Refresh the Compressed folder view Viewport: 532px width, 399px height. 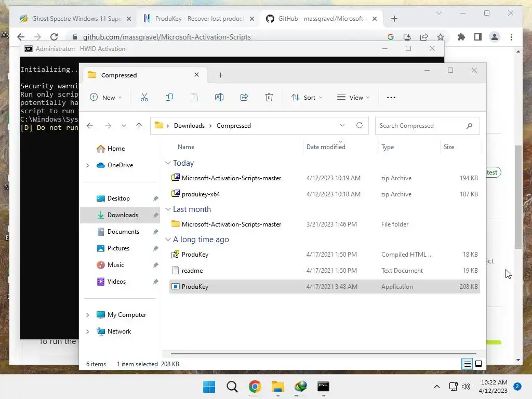click(360, 125)
